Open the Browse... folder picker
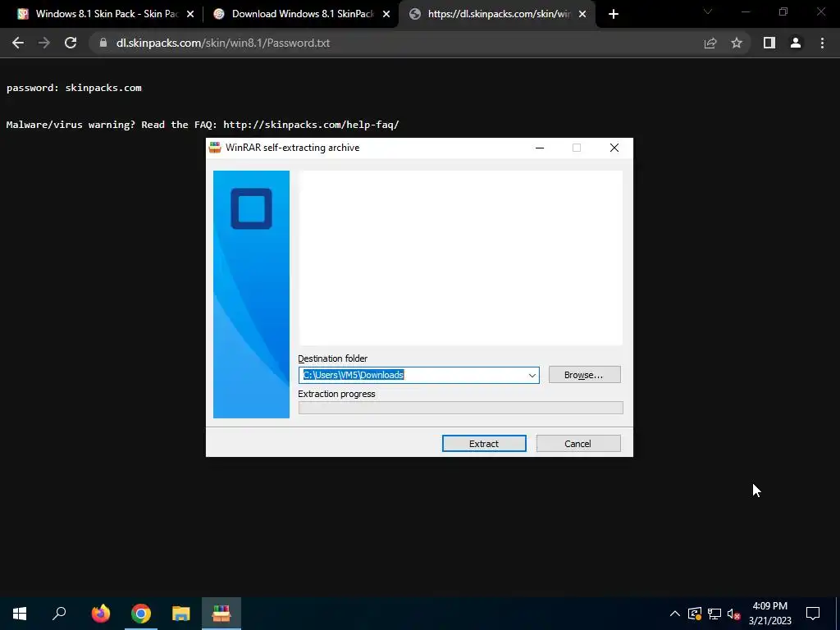This screenshot has height=630, width=840. [x=584, y=375]
